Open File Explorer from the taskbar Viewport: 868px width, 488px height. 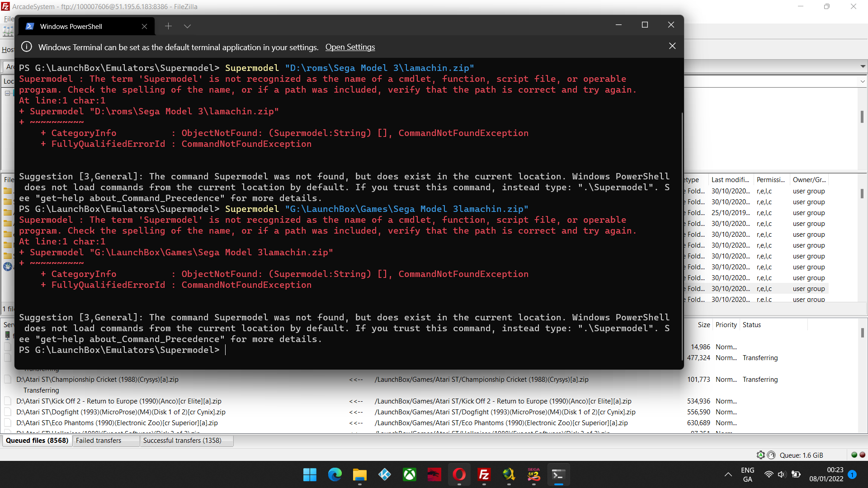(x=359, y=474)
